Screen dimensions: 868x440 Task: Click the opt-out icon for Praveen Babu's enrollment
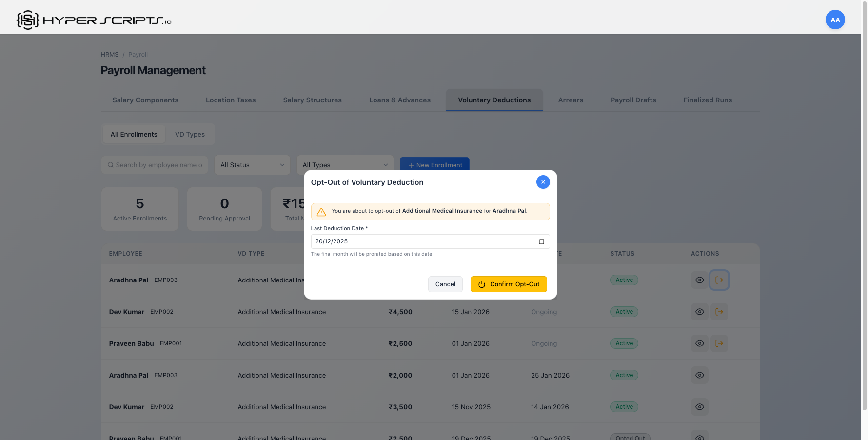[719, 343]
